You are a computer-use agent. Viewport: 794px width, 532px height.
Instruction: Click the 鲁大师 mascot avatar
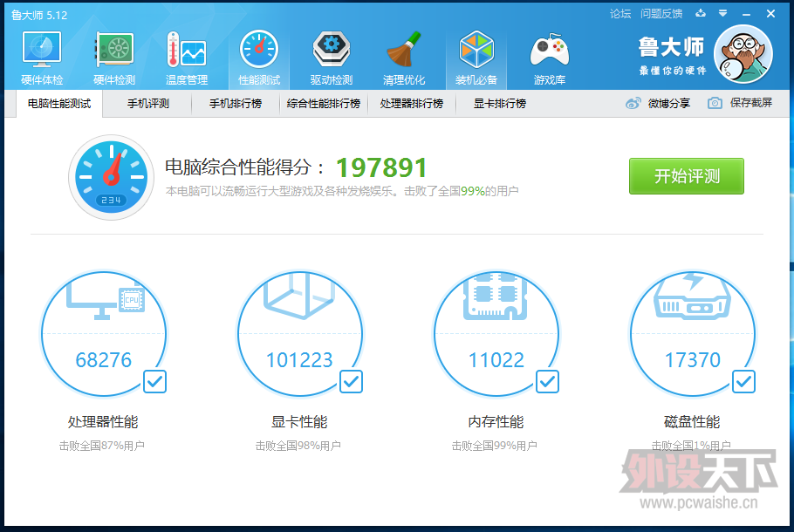[x=743, y=54]
